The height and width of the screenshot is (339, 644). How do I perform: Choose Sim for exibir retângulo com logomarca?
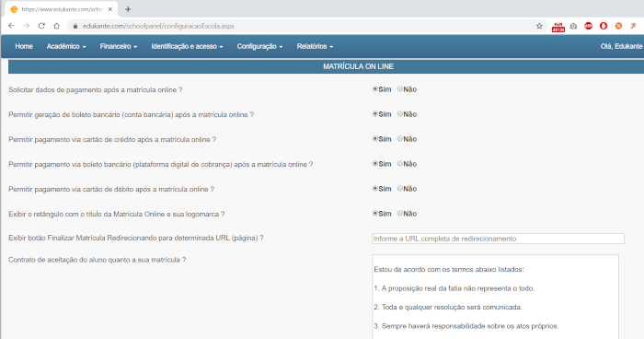pos(375,213)
